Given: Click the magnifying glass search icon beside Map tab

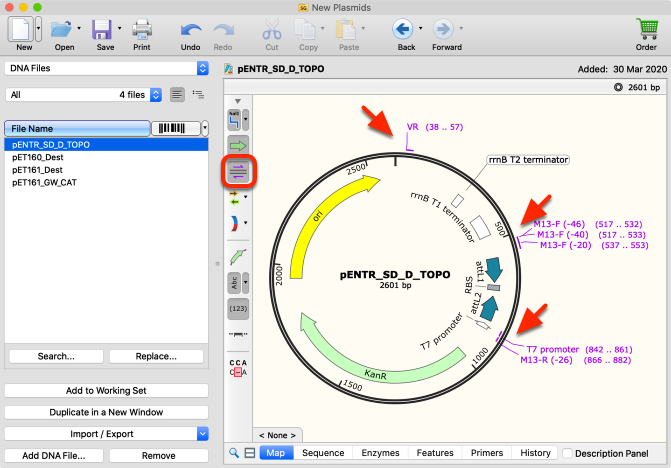Looking at the screenshot, I should click(234, 453).
